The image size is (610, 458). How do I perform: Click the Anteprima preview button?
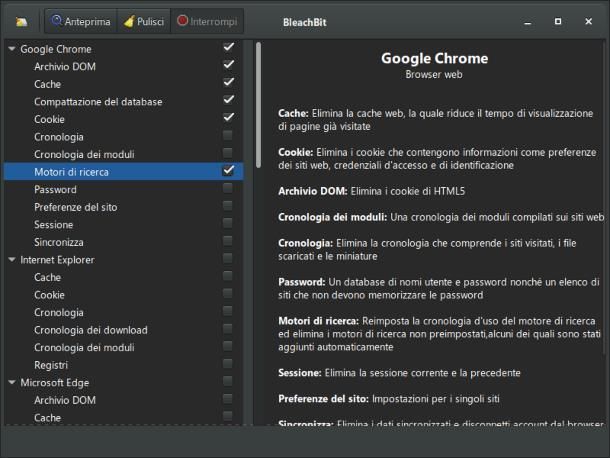point(81,21)
